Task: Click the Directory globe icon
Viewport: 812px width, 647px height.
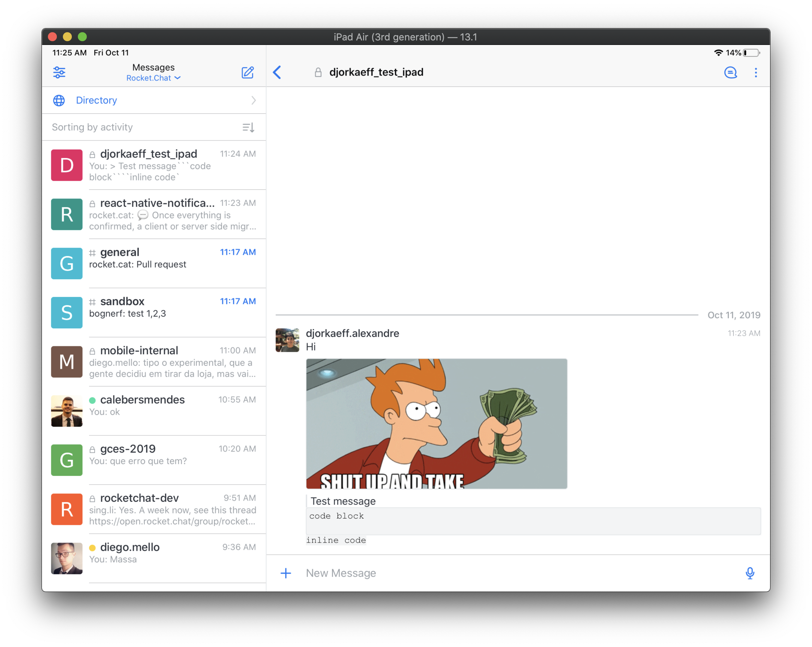Action: [59, 100]
